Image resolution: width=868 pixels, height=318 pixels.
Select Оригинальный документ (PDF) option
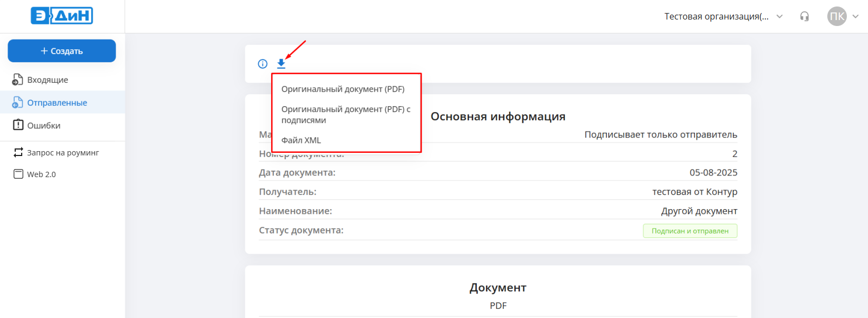pos(343,89)
